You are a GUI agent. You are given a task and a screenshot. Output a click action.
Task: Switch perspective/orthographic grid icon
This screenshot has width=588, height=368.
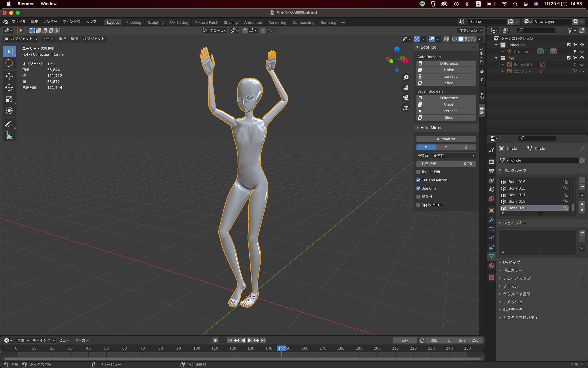pyautogui.click(x=406, y=108)
